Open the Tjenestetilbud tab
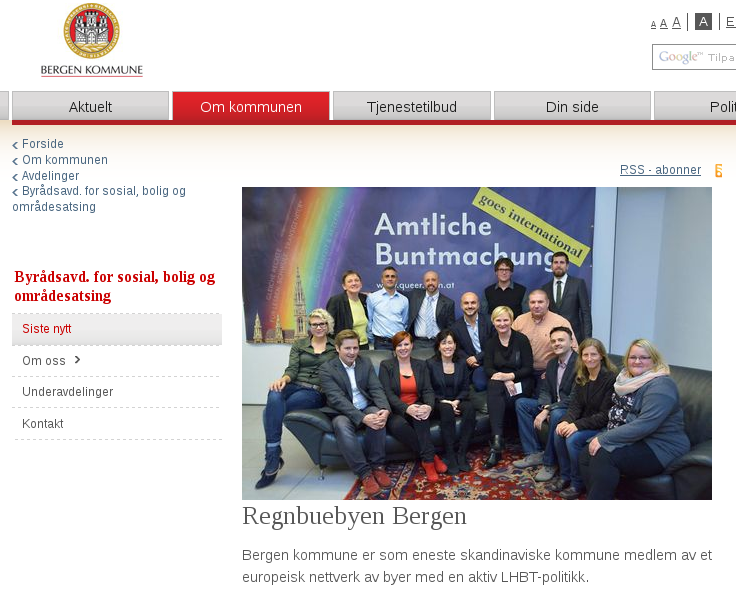736x608 pixels. [x=412, y=107]
